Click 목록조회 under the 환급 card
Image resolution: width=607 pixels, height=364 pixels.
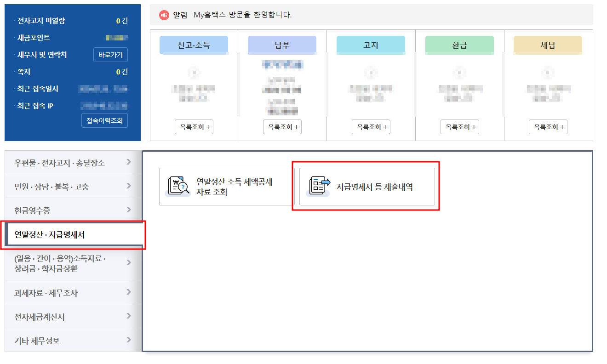pyautogui.click(x=459, y=126)
